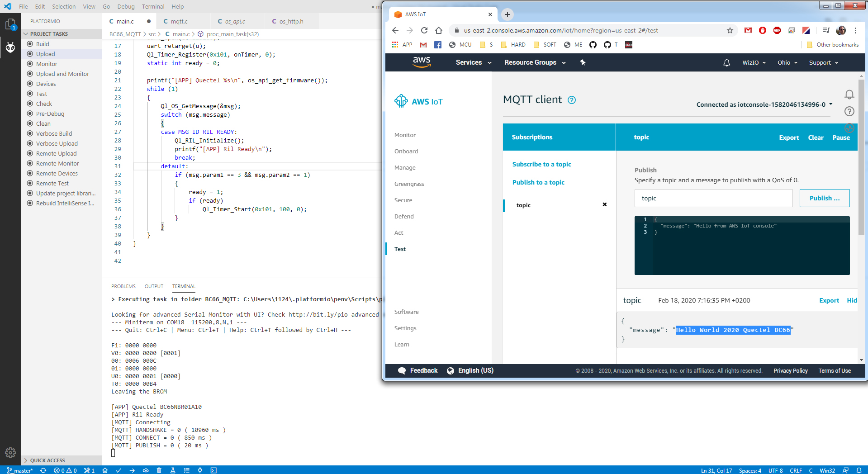Open the Ohio region dropdown
The image size is (868, 474).
(x=787, y=63)
